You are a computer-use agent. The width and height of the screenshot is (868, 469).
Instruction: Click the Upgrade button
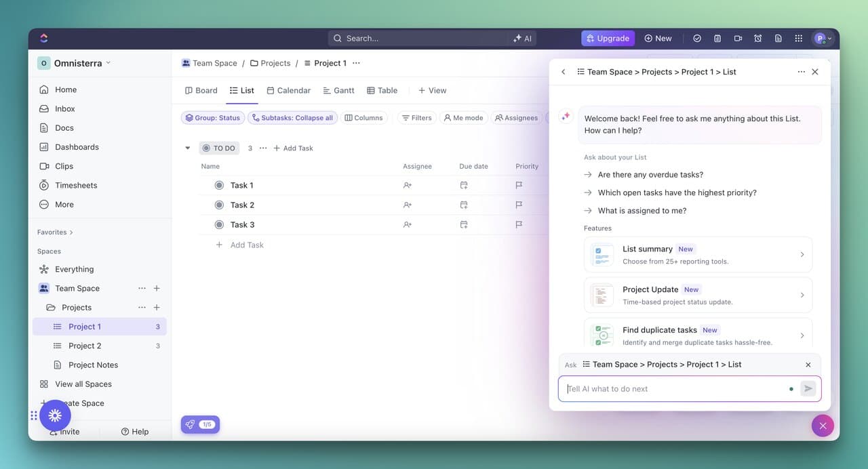608,39
